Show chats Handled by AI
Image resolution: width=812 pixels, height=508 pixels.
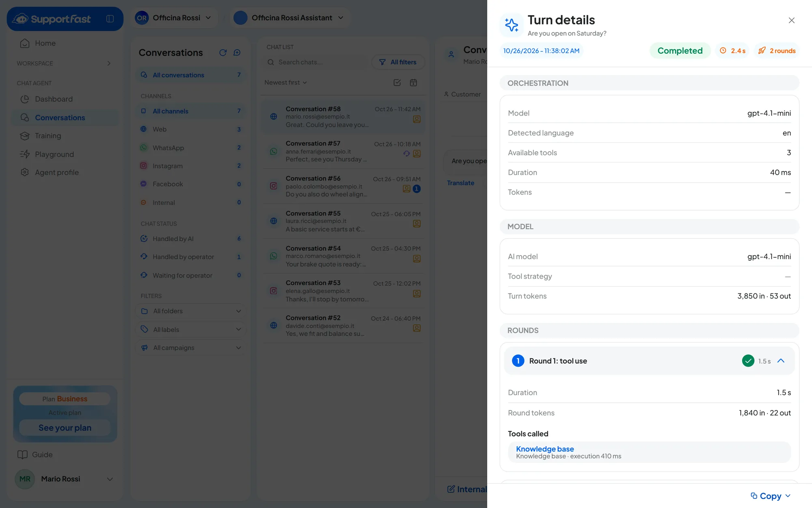191,239
